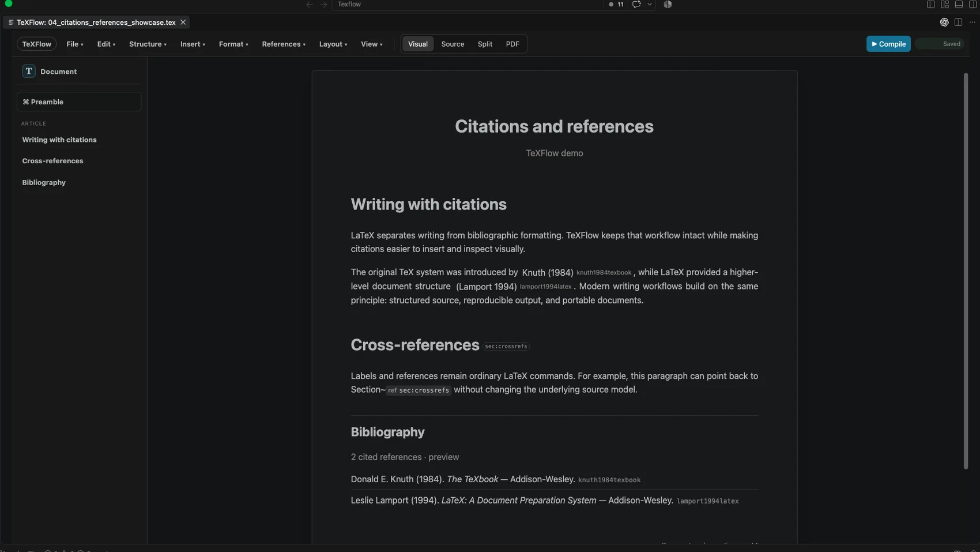Open the Format dropdown
Screen dimensions: 980x552
click(x=233, y=44)
